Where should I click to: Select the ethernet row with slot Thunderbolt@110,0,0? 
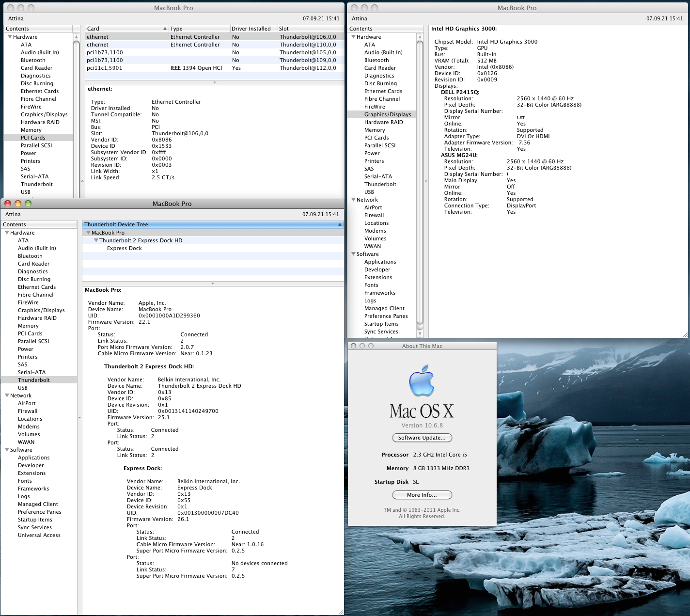(x=215, y=45)
